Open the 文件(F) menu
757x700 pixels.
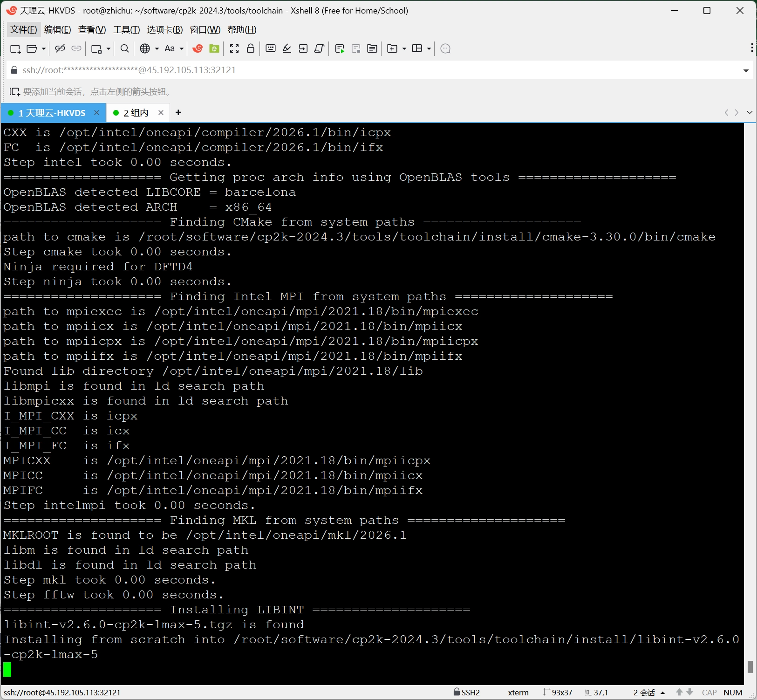pyautogui.click(x=24, y=30)
